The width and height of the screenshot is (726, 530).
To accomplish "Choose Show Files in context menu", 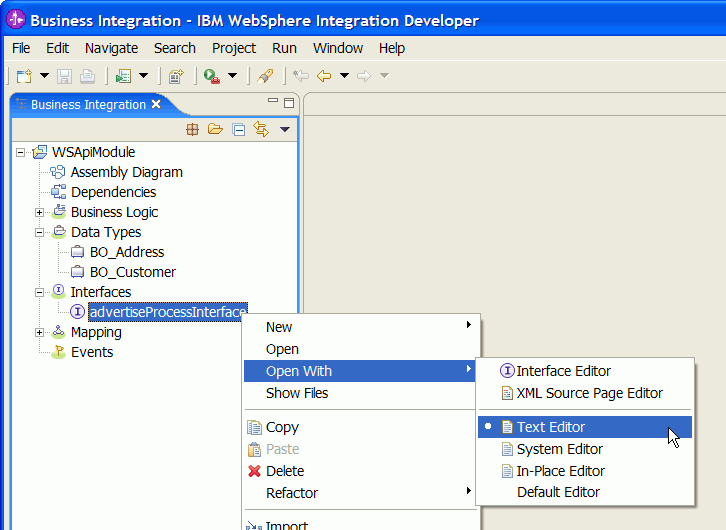I will click(x=360, y=393).
